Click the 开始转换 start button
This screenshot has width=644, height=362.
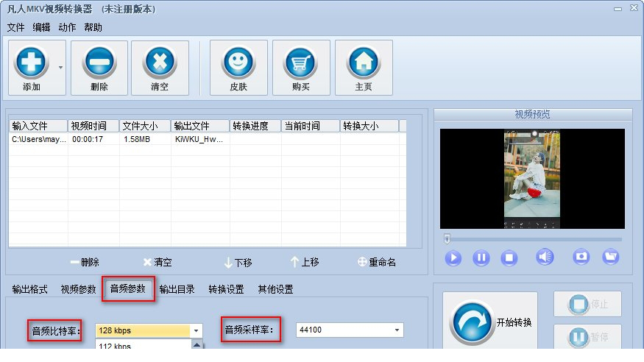click(x=489, y=322)
